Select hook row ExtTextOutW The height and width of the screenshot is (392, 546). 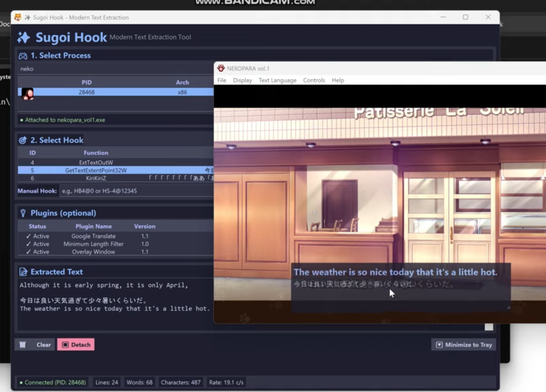click(x=116, y=163)
